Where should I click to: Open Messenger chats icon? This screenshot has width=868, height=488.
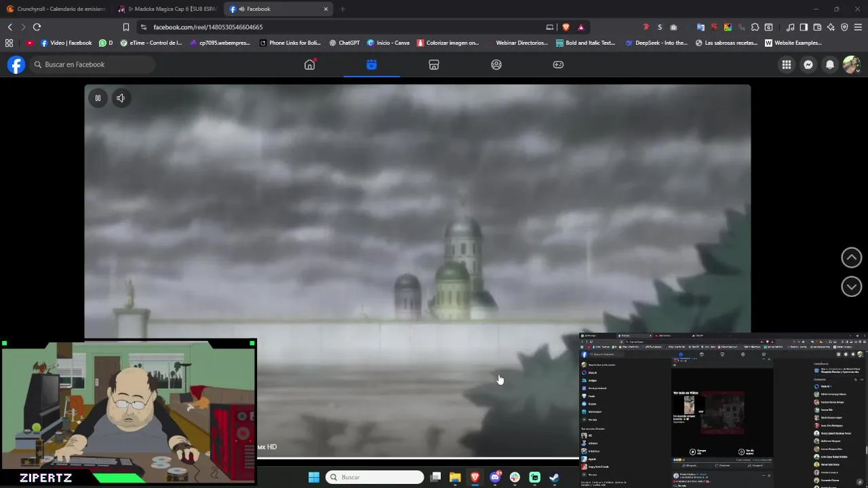coord(808,64)
